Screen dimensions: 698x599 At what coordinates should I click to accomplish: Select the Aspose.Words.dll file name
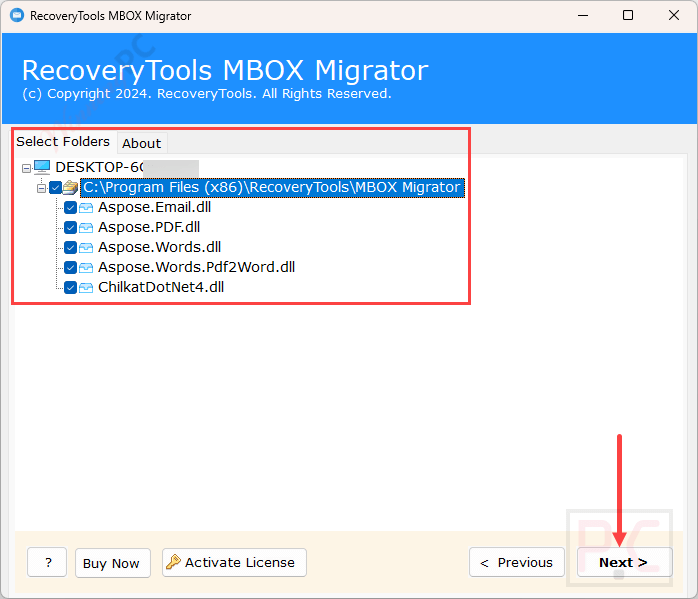[x=160, y=247]
